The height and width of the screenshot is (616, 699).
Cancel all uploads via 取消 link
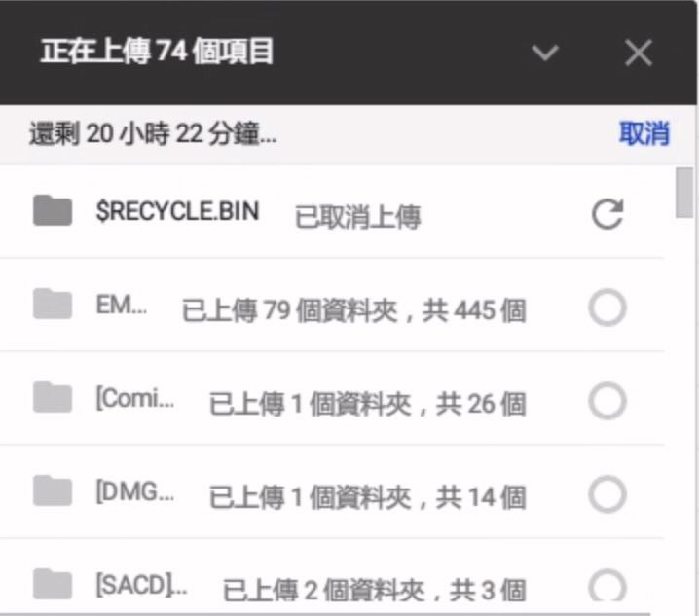tap(644, 134)
